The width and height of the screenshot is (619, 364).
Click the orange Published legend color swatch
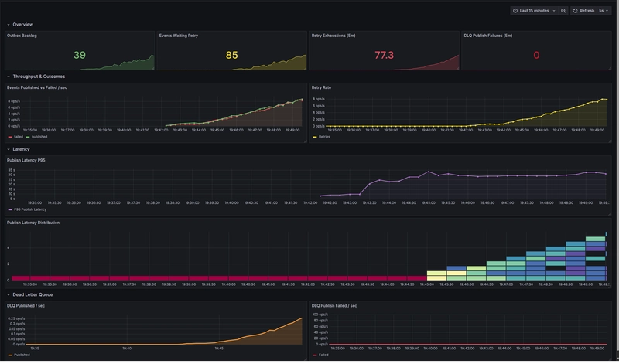click(x=10, y=355)
